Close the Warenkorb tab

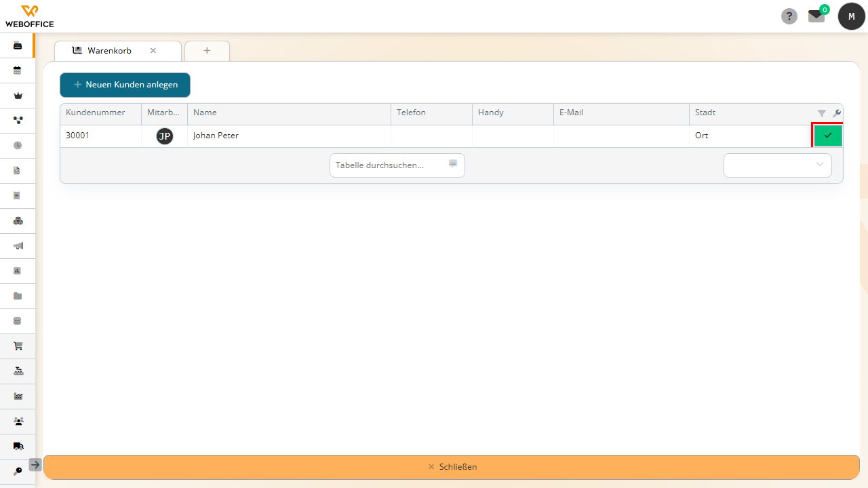(x=153, y=51)
